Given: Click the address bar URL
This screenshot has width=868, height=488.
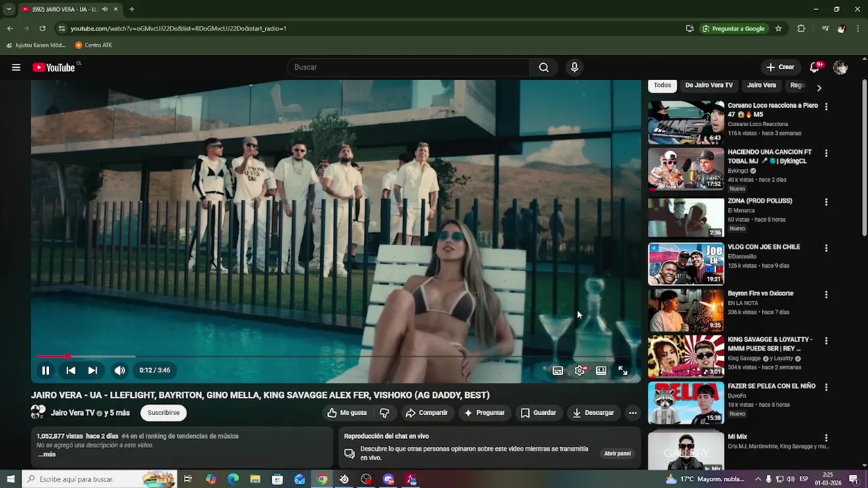Looking at the screenshot, I should (178, 28).
